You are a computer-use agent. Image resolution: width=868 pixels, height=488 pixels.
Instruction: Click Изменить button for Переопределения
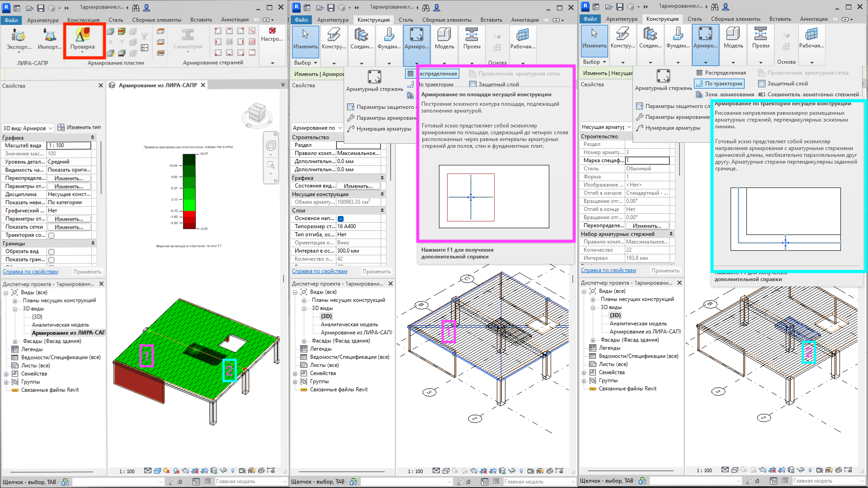[69, 178]
